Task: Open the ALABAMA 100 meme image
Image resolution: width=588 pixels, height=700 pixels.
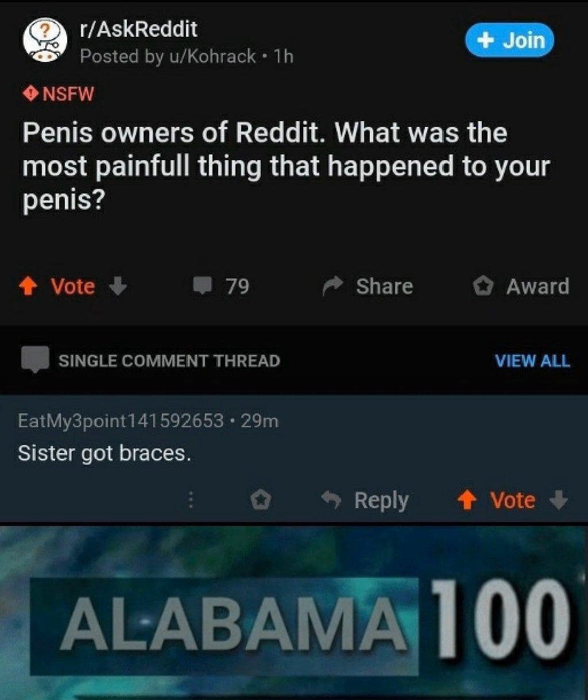Action: (294, 612)
